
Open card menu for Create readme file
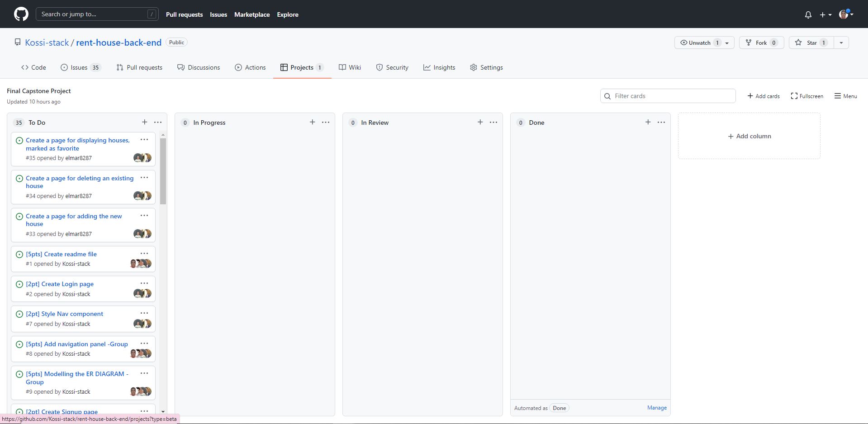[144, 254]
